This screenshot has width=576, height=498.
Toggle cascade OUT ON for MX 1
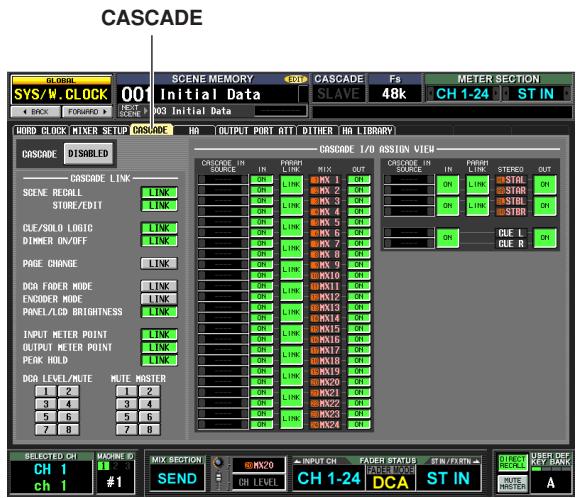pyautogui.click(x=359, y=180)
